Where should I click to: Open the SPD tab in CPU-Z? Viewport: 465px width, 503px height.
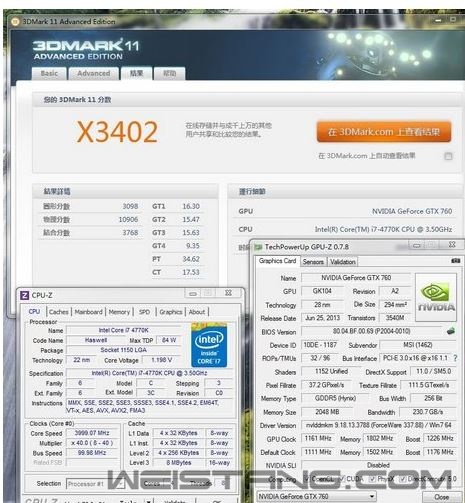pos(144,312)
